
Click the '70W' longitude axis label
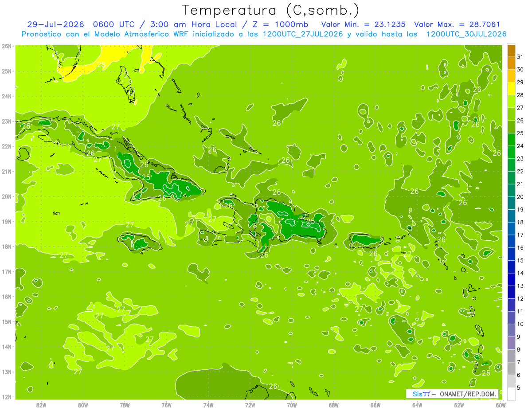292,405
